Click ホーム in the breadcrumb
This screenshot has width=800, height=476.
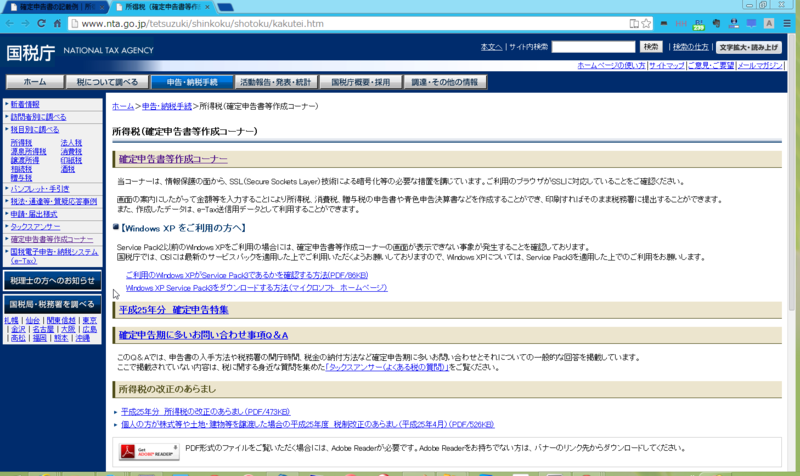pyautogui.click(x=122, y=106)
